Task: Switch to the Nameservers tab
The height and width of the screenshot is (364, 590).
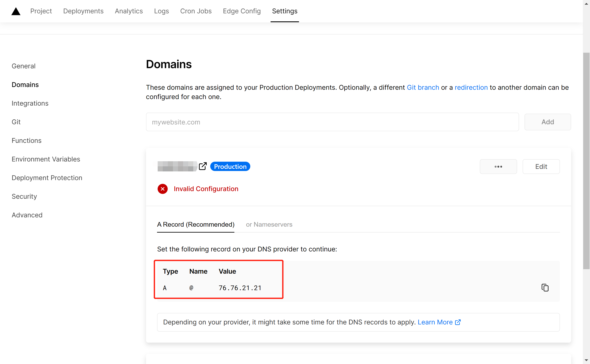Action: [269, 224]
